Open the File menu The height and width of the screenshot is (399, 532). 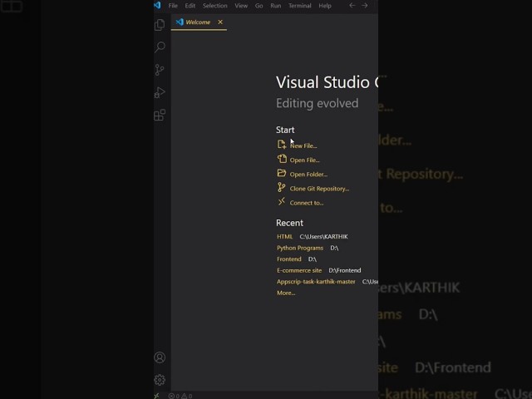tap(173, 6)
